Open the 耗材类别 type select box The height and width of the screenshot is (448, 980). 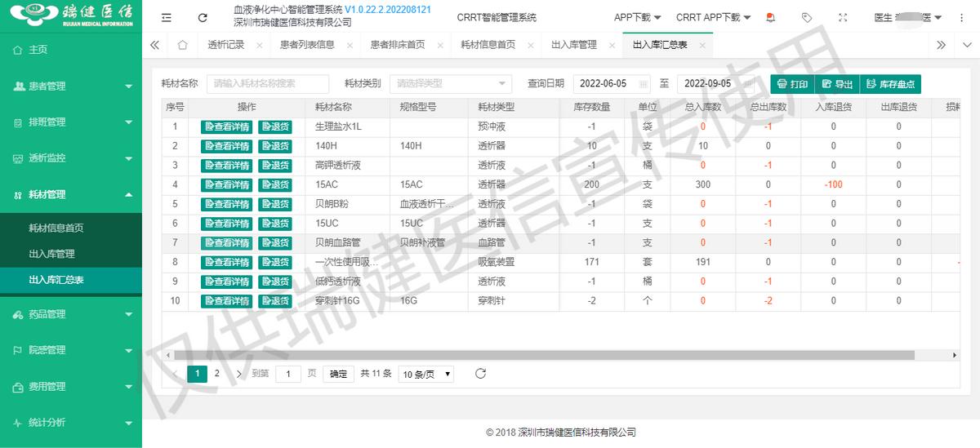tap(451, 83)
